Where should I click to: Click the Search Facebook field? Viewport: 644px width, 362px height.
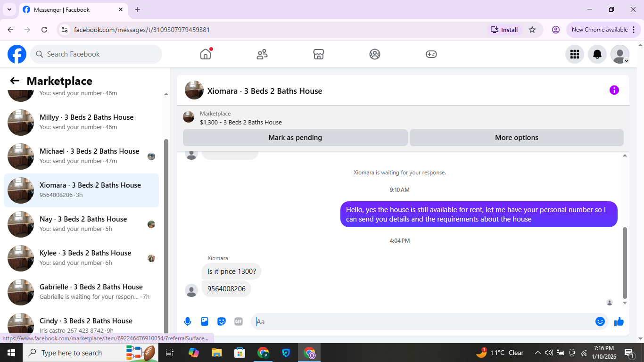[96, 54]
